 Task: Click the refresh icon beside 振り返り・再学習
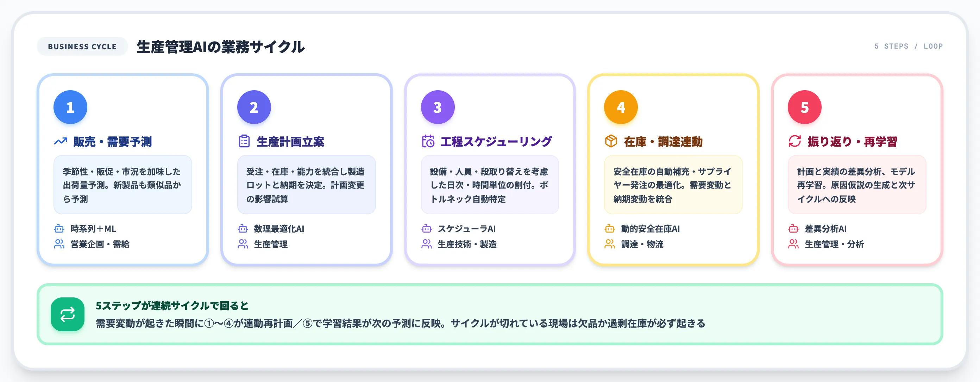(795, 141)
